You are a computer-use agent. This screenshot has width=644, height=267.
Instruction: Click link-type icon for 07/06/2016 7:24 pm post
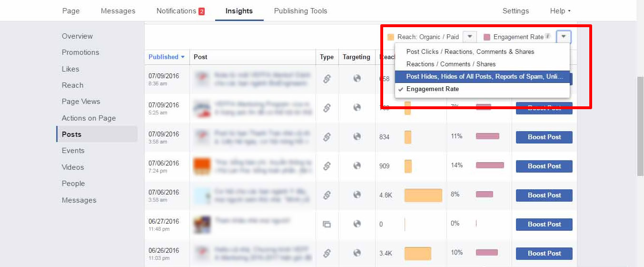[x=327, y=166]
